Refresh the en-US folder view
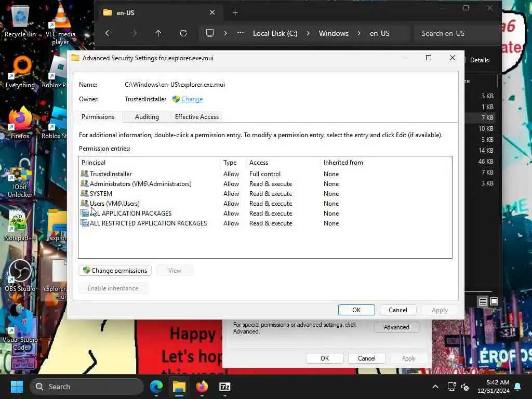The height and width of the screenshot is (399, 532). pyautogui.click(x=183, y=33)
